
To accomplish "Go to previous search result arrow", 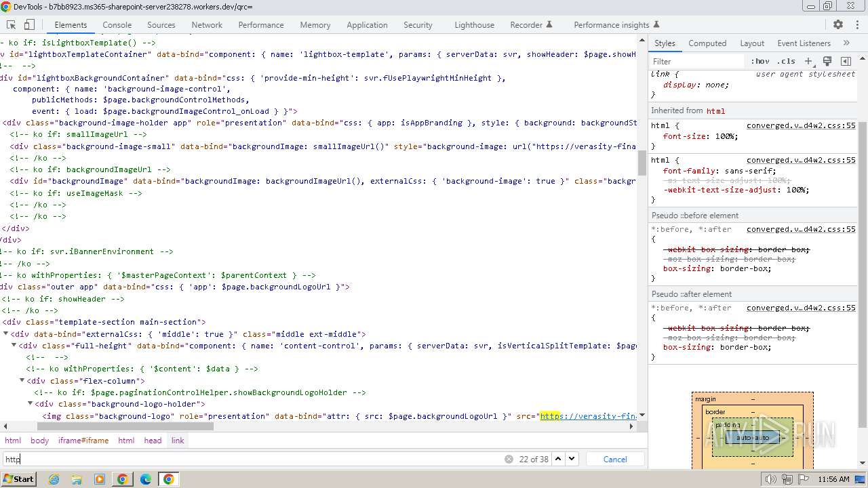I will 558,459.
